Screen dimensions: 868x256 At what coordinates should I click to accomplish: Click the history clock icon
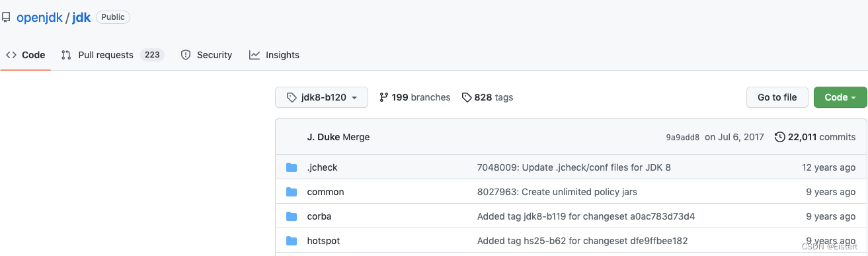(780, 137)
